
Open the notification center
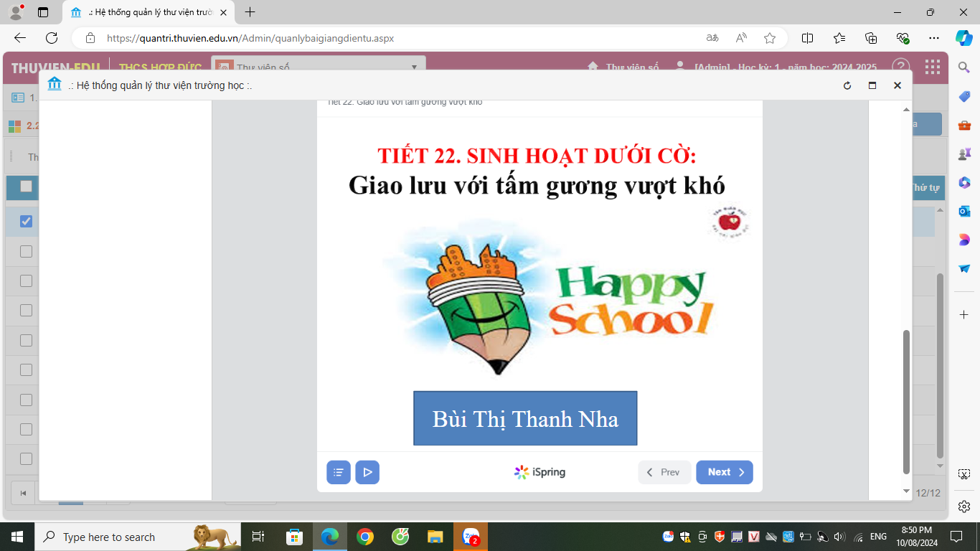[956, 537]
